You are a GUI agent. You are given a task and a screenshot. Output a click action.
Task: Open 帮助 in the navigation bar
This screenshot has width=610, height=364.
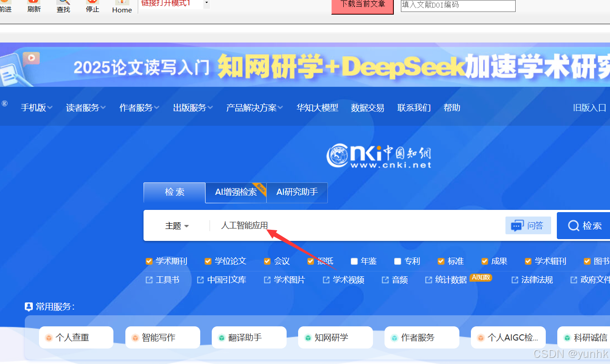(x=452, y=108)
